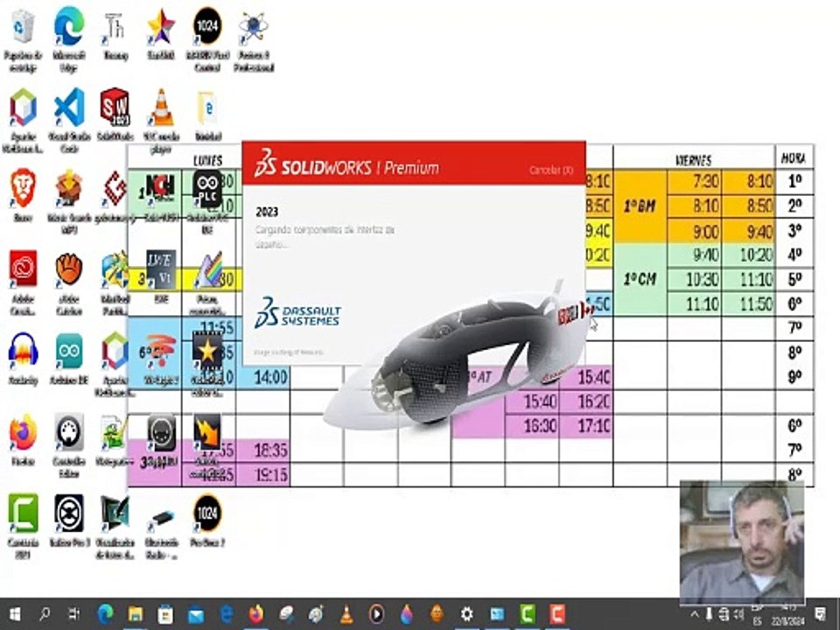The height and width of the screenshot is (630, 840).
Task: Open taskbar search magnifier
Action: (45, 614)
